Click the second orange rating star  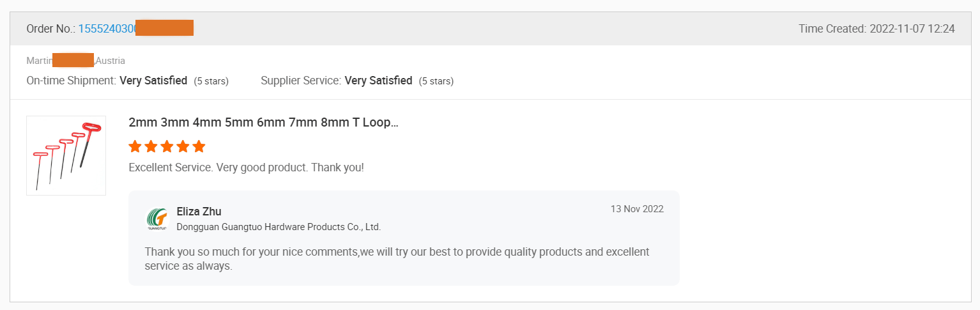(x=151, y=146)
